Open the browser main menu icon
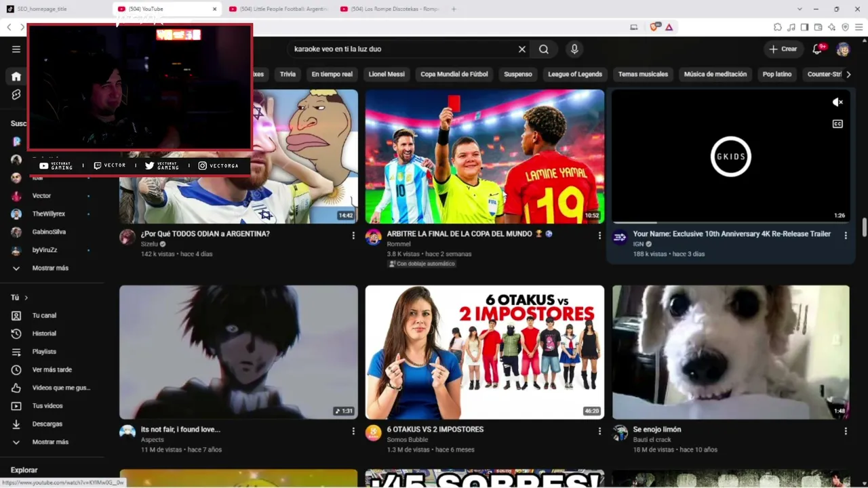Viewport: 868px width, 488px height. 859,27
